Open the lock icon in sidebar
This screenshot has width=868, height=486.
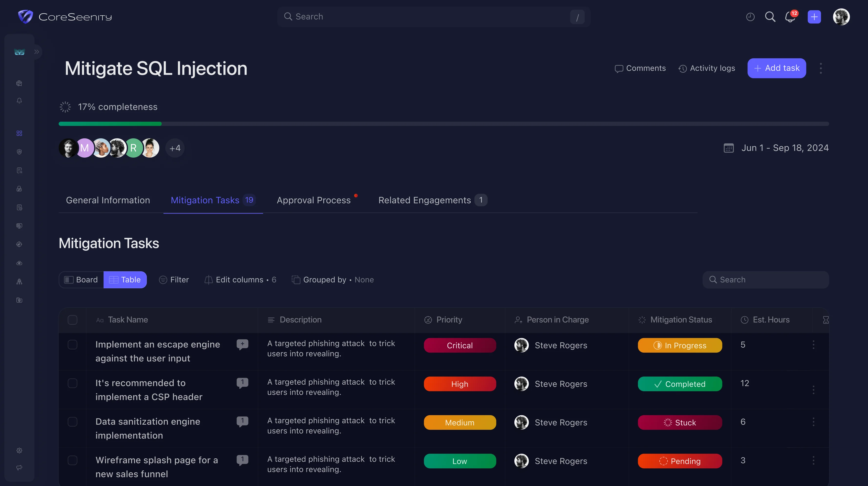pyautogui.click(x=19, y=189)
